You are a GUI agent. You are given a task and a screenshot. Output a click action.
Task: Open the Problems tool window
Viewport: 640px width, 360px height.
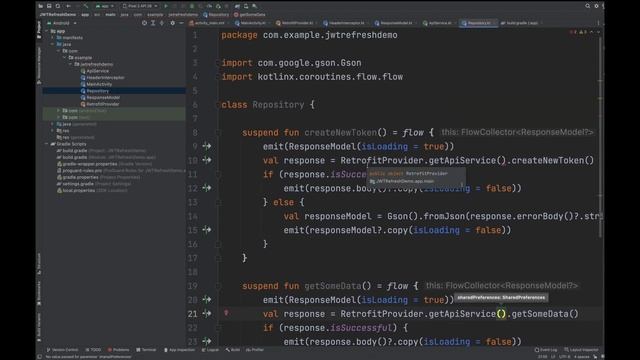118,350
